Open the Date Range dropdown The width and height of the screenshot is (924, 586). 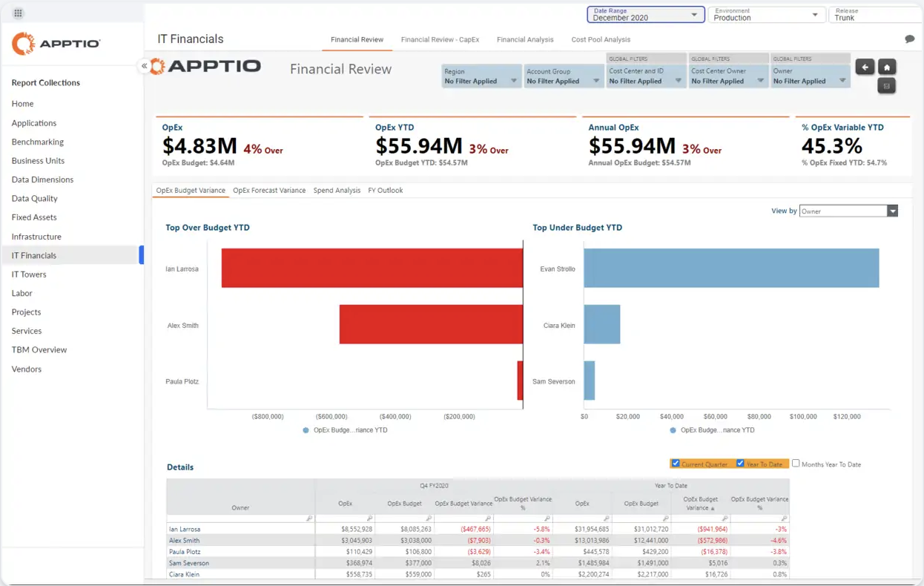(645, 14)
